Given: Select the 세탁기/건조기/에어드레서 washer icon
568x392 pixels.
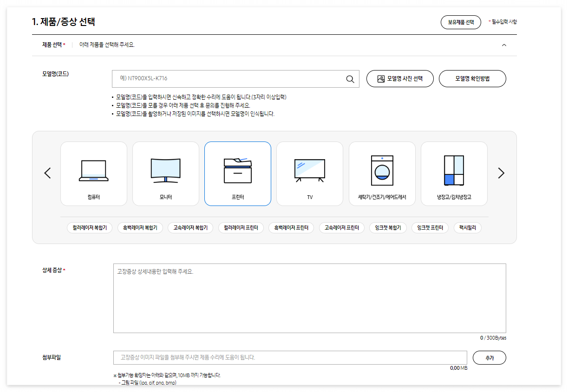Looking at the screenshot, I should click(382, 173).
